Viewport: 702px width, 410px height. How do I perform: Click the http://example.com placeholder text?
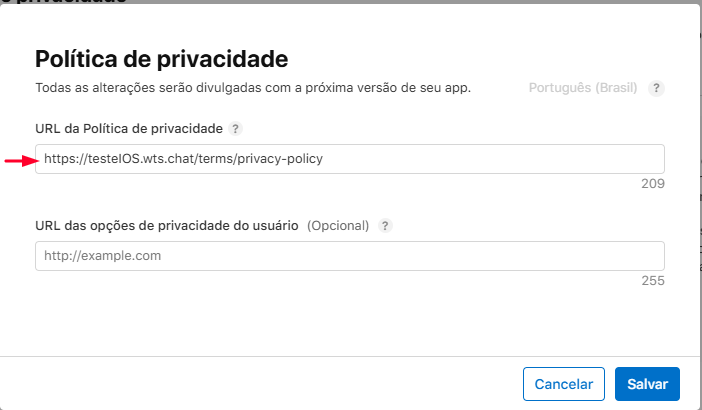[103, 256]
